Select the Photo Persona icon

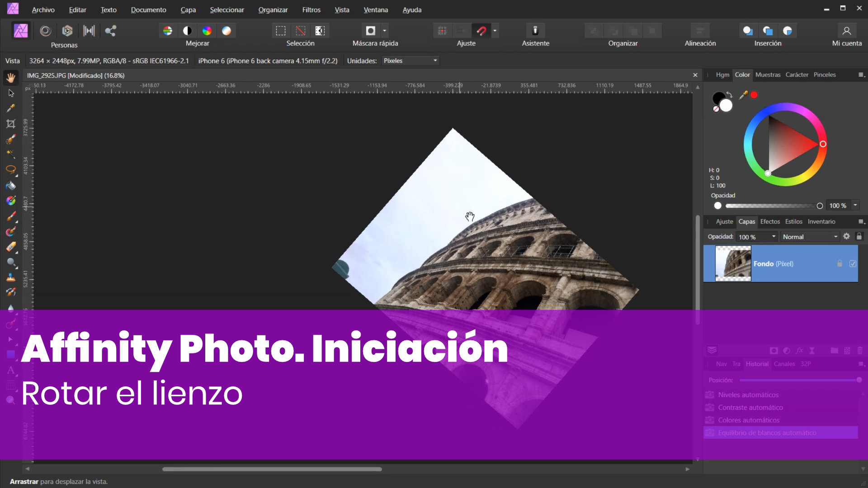click(21, 31)
